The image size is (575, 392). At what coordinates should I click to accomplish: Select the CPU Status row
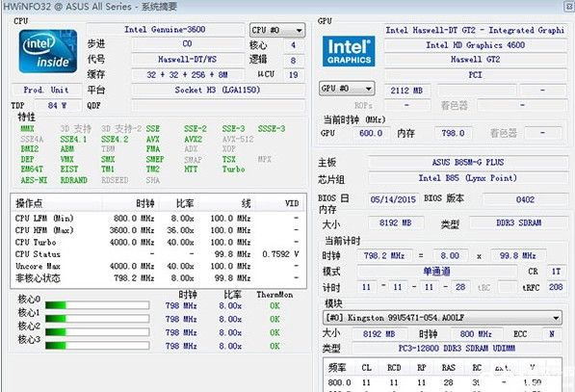(158, 254)
